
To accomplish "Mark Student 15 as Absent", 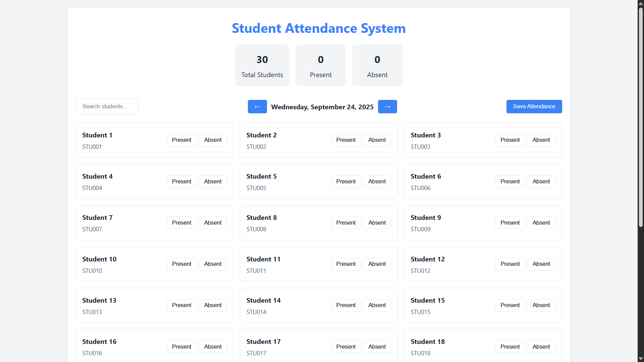I will click(x=541, y=305).
